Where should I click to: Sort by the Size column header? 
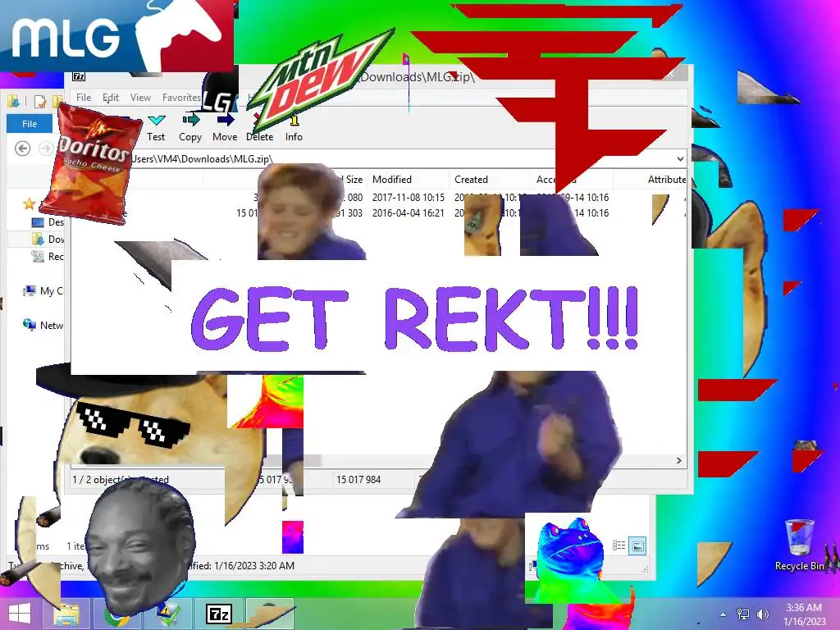354,180
